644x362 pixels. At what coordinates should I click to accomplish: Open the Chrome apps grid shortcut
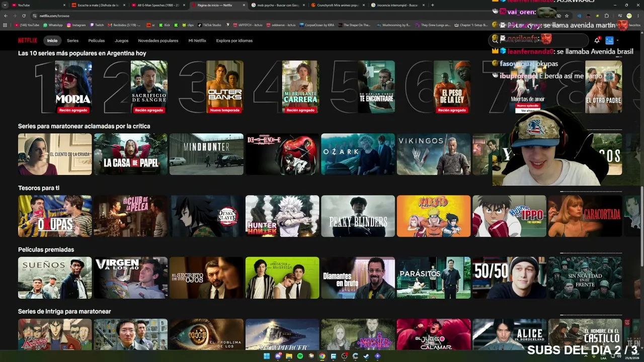(5, 25)
